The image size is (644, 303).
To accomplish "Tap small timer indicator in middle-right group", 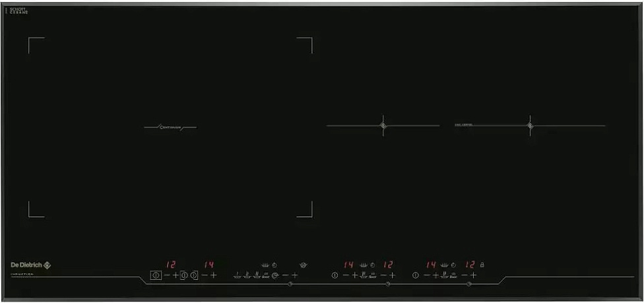I will [373, 265].
